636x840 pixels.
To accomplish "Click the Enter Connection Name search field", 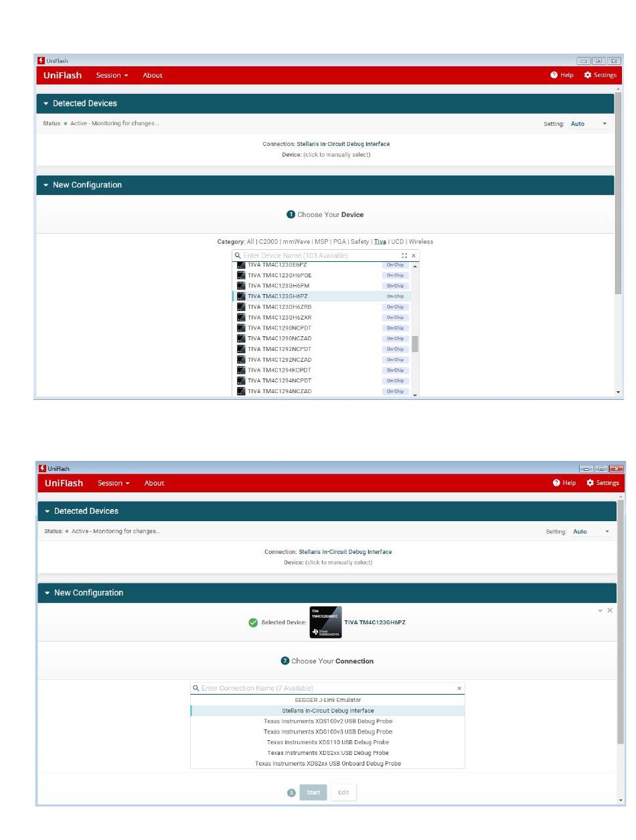I will point(327,688).
